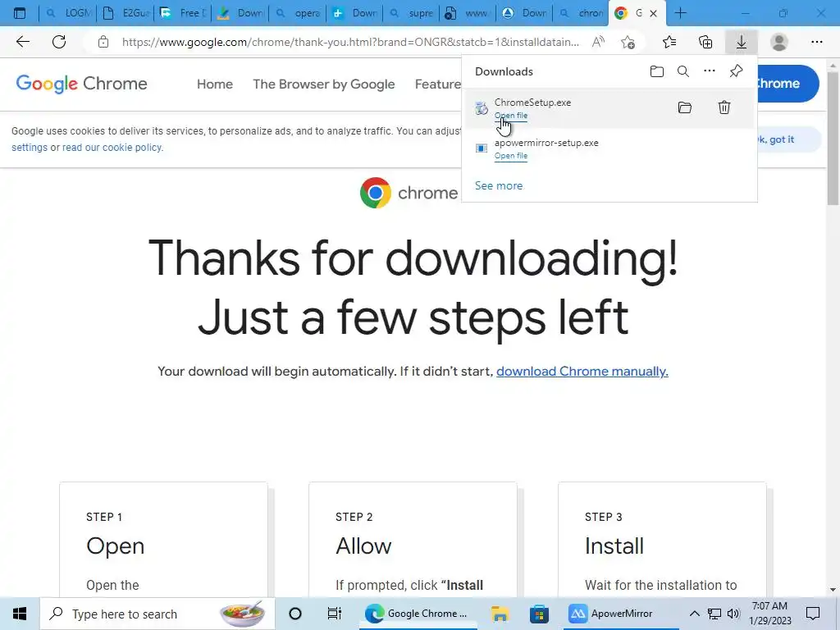The image size is (840, 630).
Task: Click the page vertical scrollbar
Action: [x=833, y=138]
